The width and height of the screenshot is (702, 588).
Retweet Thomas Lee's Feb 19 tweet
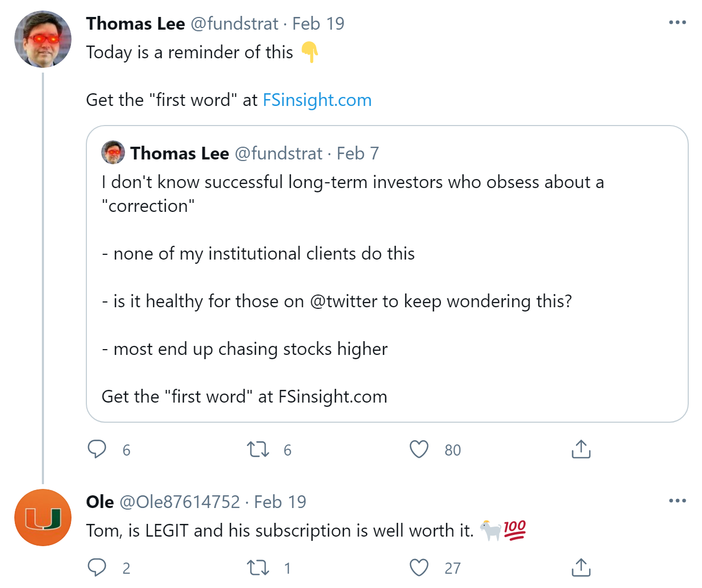(258, 450)
